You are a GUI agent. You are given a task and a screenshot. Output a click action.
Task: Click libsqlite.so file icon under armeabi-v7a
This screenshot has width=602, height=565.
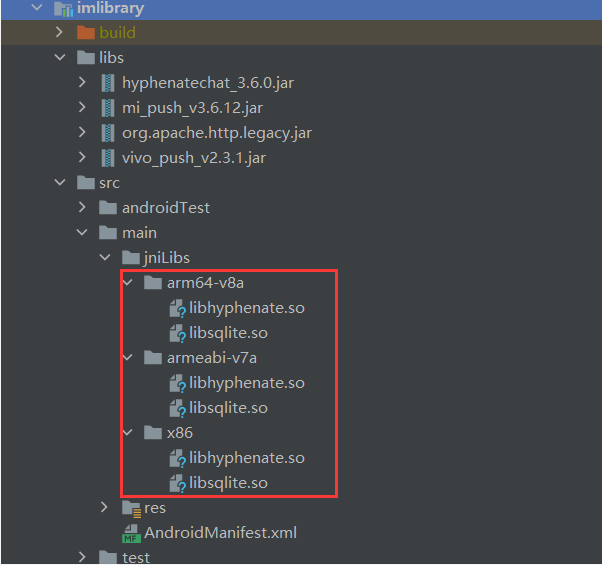point(178,408)
